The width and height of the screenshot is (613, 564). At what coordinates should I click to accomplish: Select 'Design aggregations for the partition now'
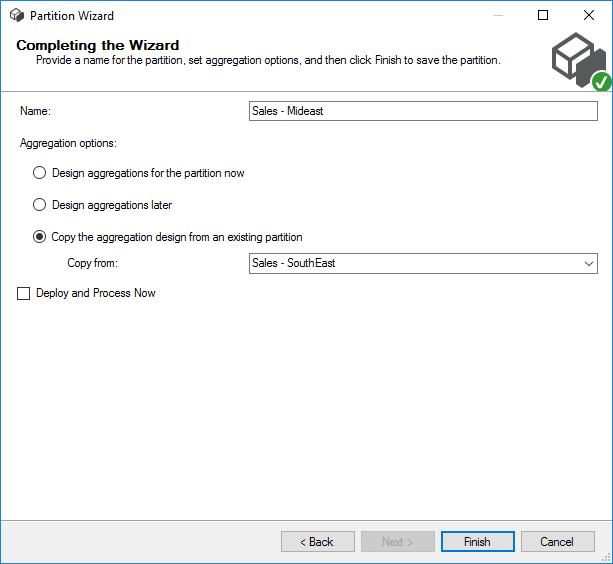point(40,173)
